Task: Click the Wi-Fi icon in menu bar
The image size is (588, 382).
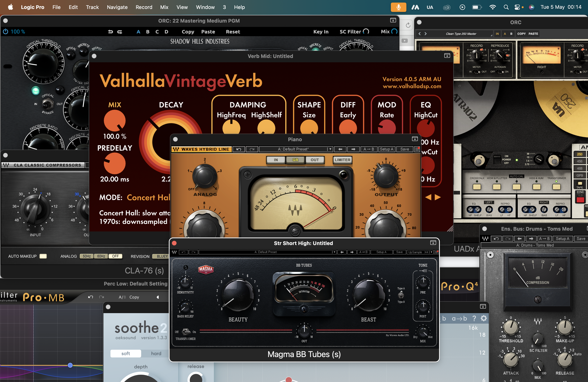Action: click(x=492, y=7)
